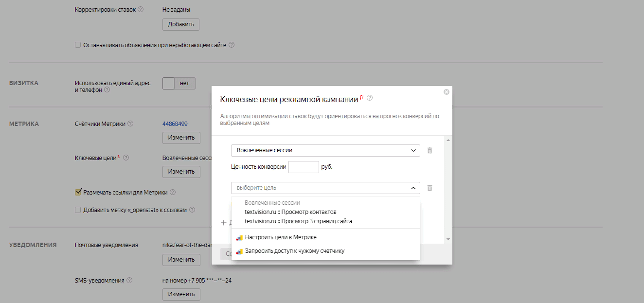Toggle Использовать единый адрес и телефон
The width and height of the screenshot is (644, 303).
coord(179,83)
